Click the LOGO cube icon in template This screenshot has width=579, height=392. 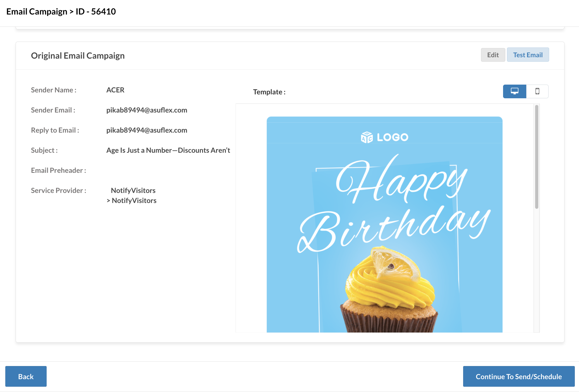coord(367,137)
